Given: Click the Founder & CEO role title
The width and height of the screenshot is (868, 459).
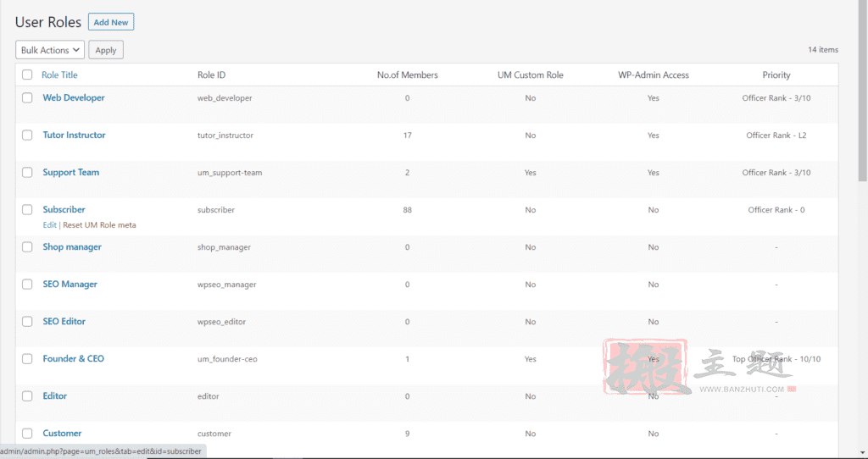Looking at the screenshot, I should click(73, 358).
